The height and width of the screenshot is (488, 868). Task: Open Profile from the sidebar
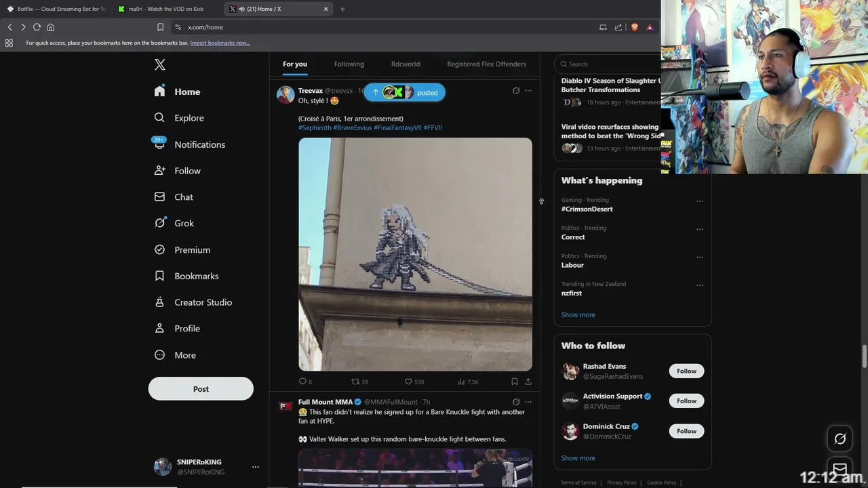[177, 329]
